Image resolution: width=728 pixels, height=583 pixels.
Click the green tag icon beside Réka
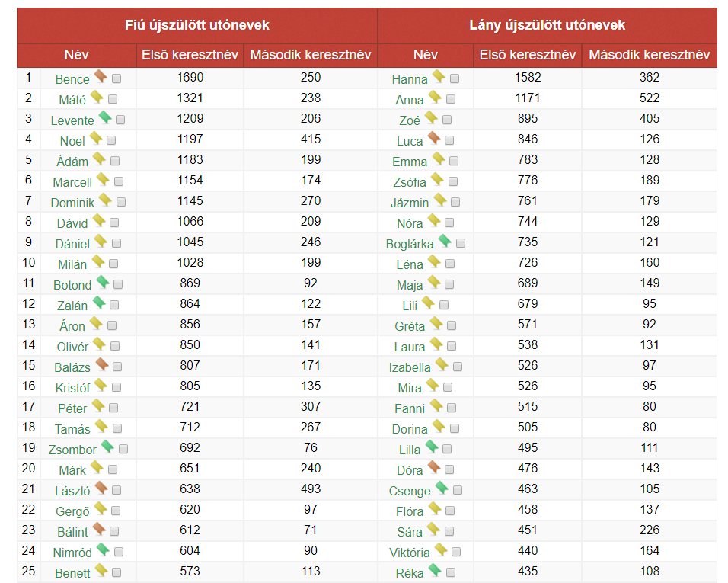tap(434, 570)
